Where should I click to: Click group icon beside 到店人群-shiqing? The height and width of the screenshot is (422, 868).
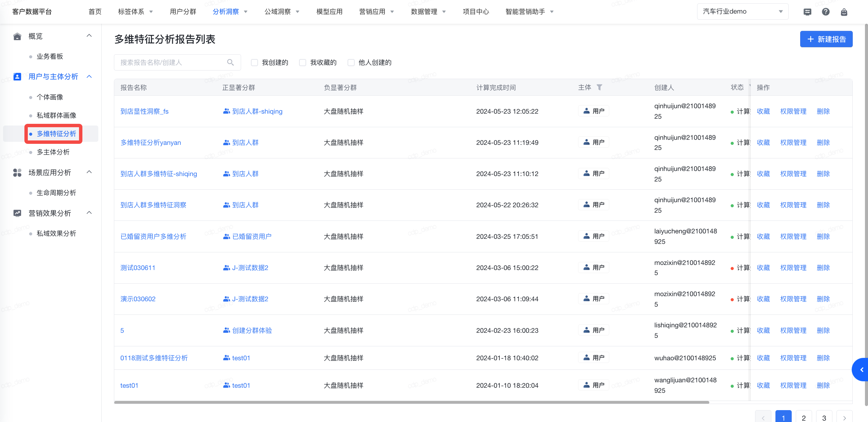[x=226, y=111]
